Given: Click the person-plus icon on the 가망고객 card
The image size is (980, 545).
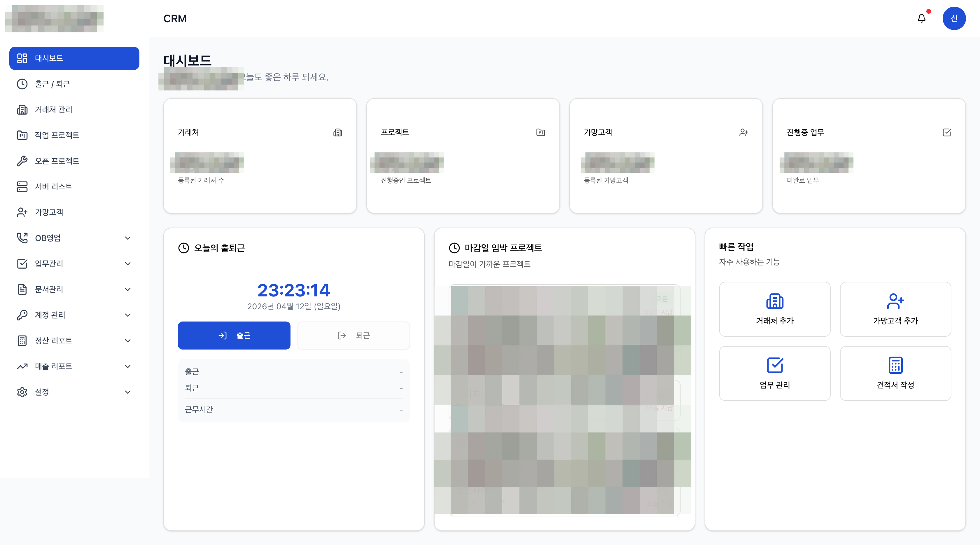Looking at the screenshot, I should 744,132.
